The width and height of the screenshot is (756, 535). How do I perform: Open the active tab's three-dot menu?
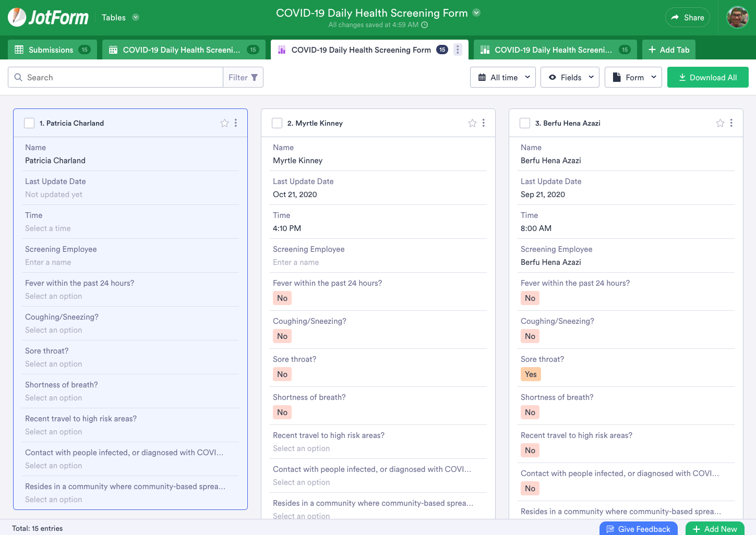click(458, 50)
